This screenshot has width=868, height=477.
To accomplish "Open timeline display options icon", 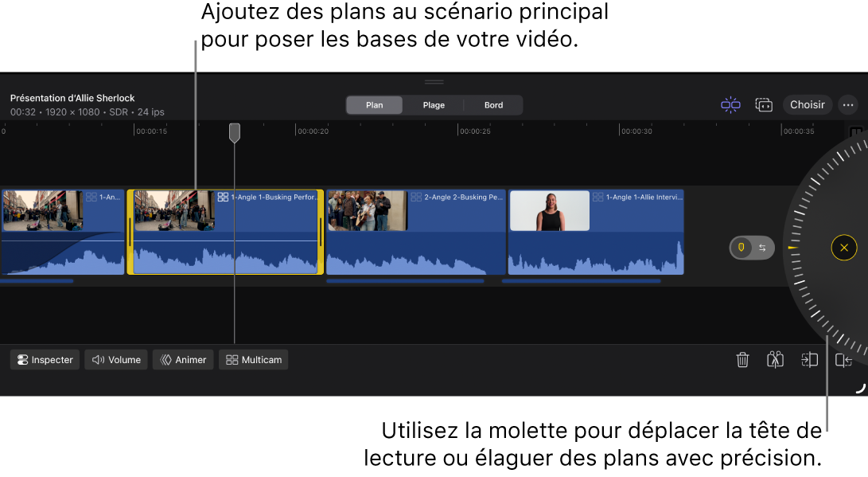I will [764, 105].
